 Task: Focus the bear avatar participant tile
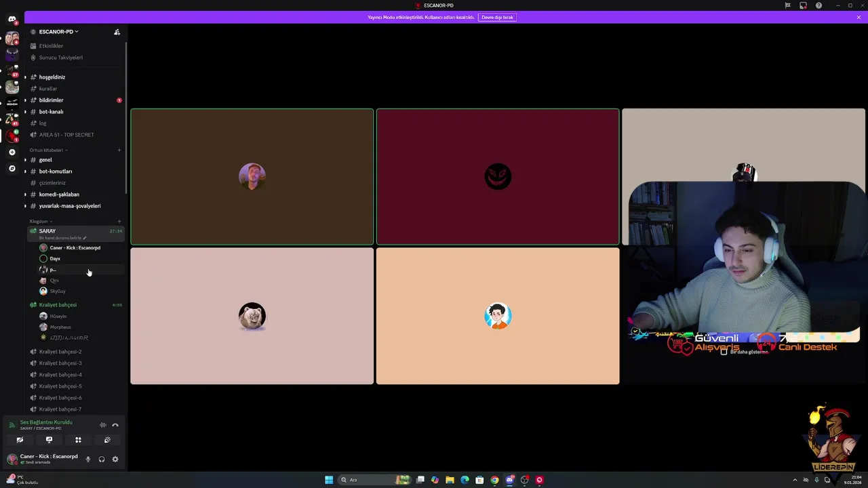(x=252, y=316)
